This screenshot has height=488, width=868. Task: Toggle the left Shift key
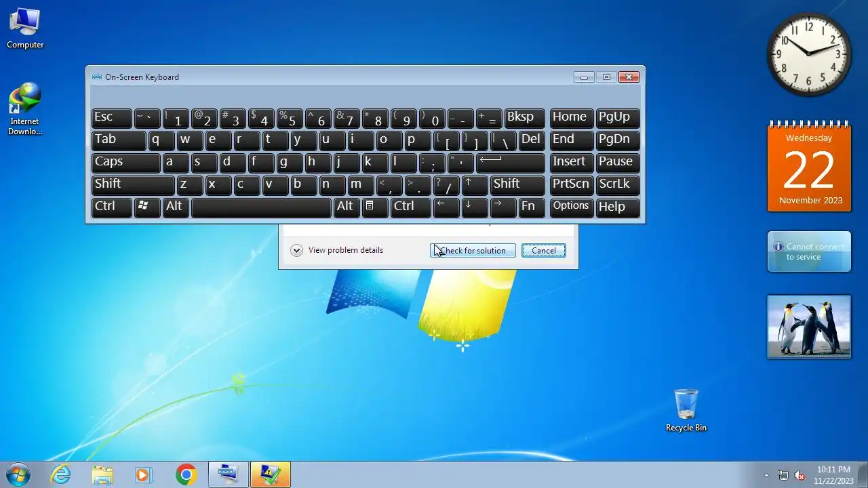[133, 184]
